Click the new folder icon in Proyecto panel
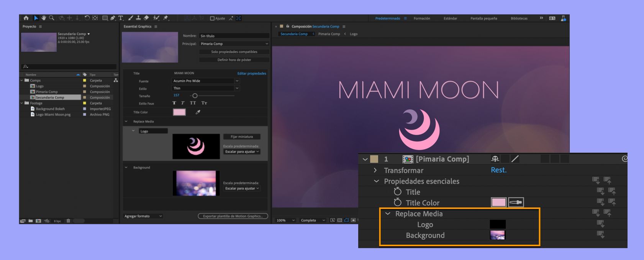Screen dimensions: 644x260 [x=31, y=221]
